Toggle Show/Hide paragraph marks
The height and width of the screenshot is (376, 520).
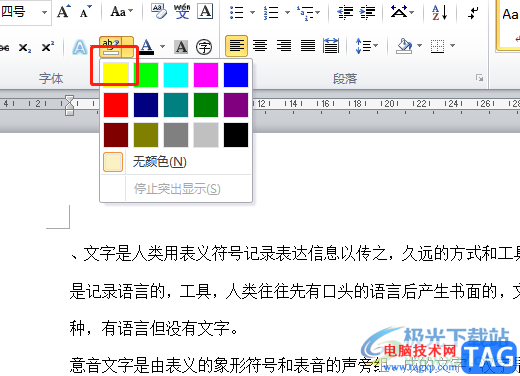(473, 13)
